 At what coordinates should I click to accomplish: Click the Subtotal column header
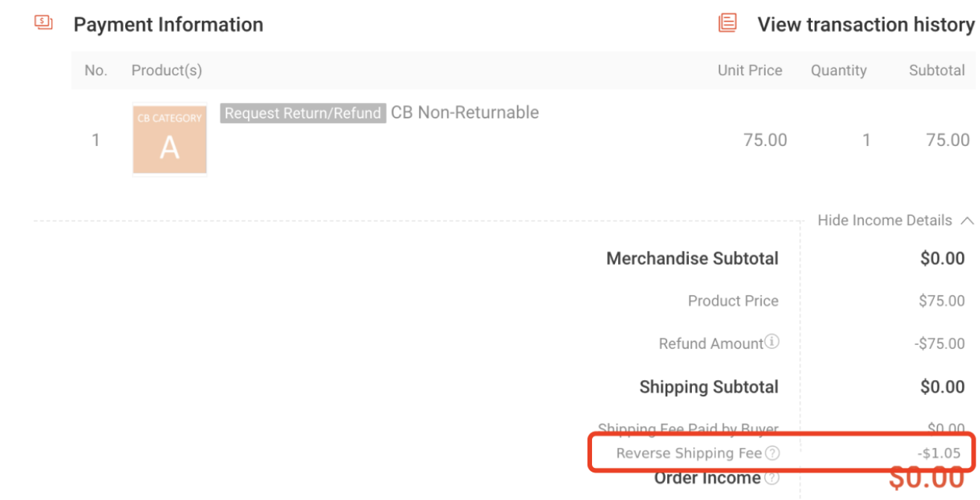(x=937, y=70)
